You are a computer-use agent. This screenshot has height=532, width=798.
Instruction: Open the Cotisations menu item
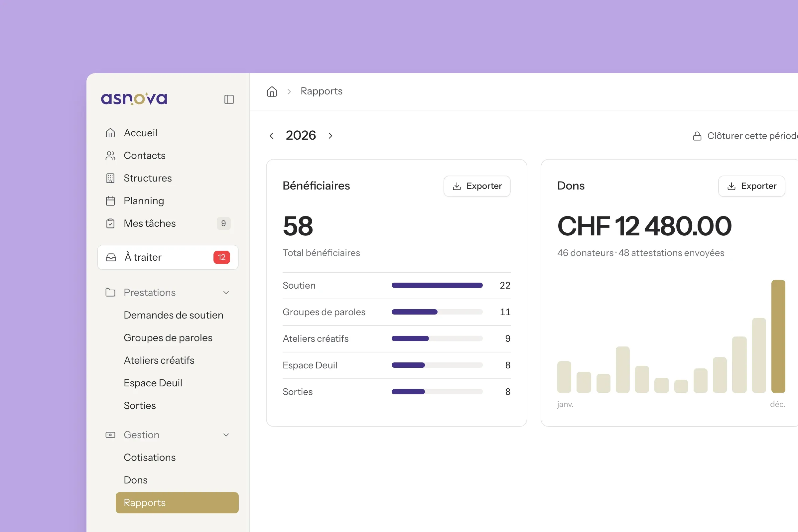(150, 458)
